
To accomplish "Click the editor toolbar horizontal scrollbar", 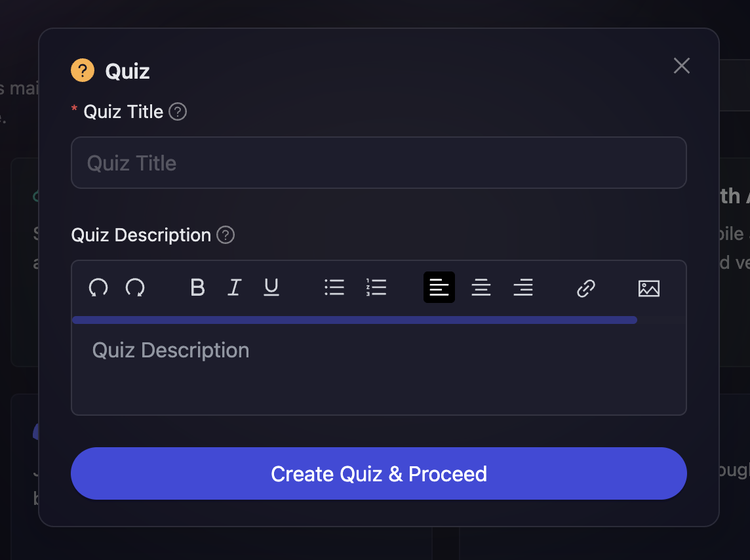I will pos(354,320).
